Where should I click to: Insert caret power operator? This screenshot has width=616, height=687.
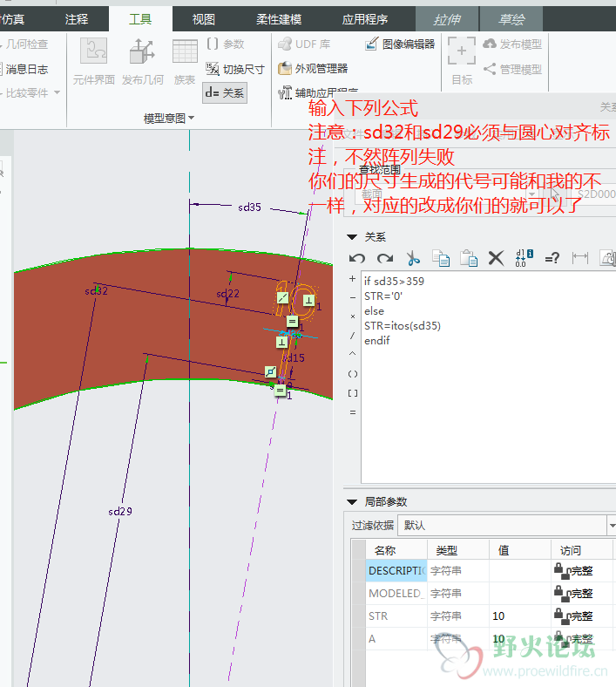click(x=353, y=354)
